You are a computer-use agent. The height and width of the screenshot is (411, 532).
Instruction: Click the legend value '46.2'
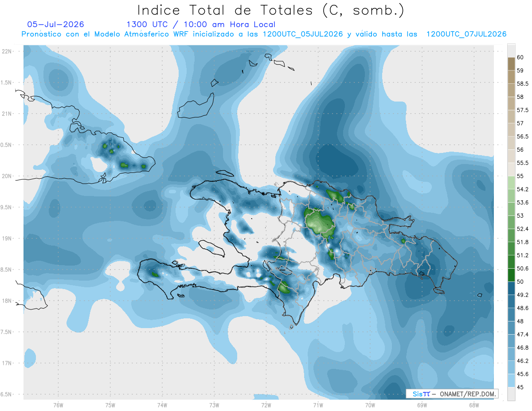pyautogui.click(x=523, y=361)
